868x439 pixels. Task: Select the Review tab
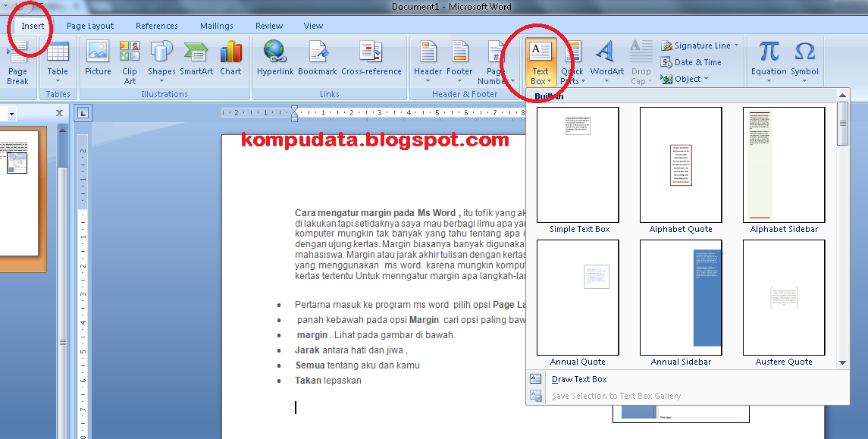(269, 26)
